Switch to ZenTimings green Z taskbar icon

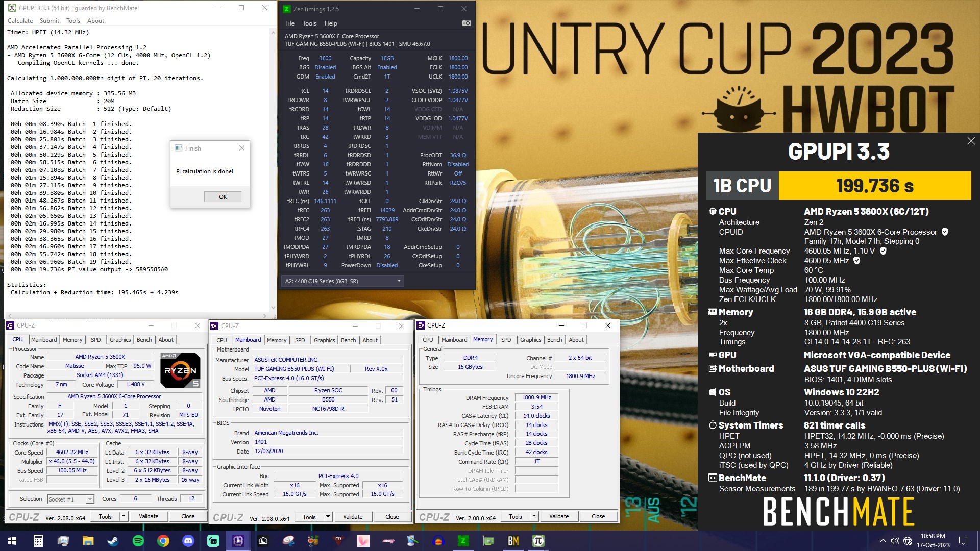(463, 541)
